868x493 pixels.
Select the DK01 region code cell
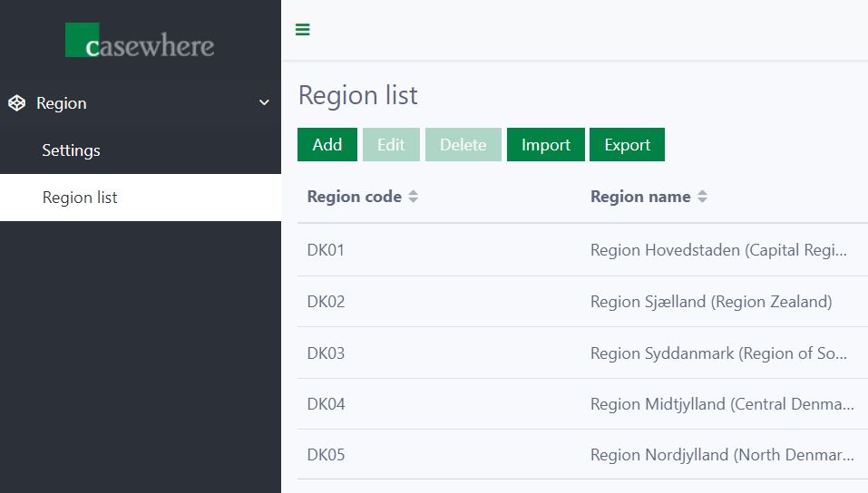pos(327,250)
